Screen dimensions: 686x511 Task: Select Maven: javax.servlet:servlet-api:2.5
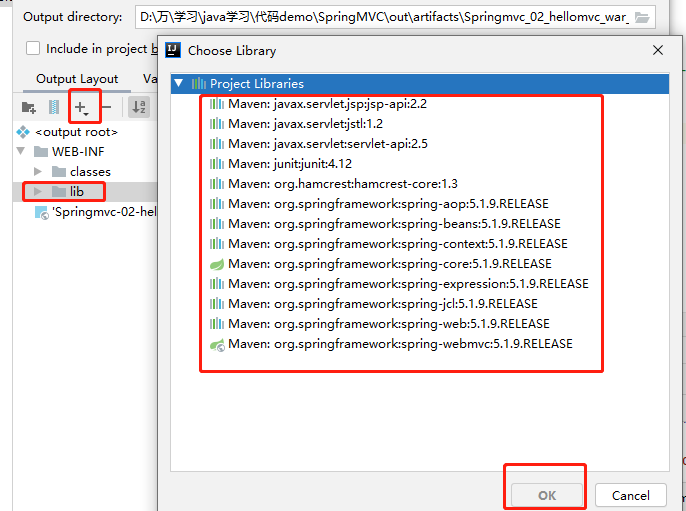point(328,144)
